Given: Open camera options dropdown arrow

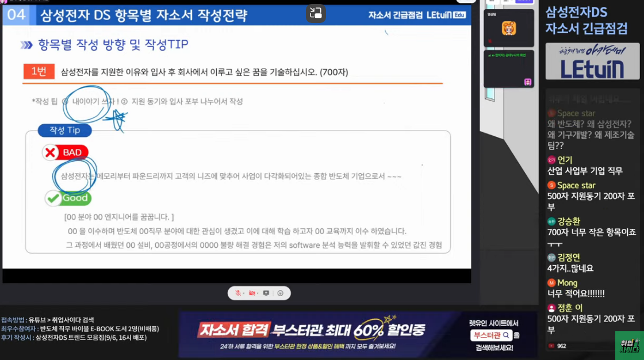Looking at the screenshot, I should 257,293.
